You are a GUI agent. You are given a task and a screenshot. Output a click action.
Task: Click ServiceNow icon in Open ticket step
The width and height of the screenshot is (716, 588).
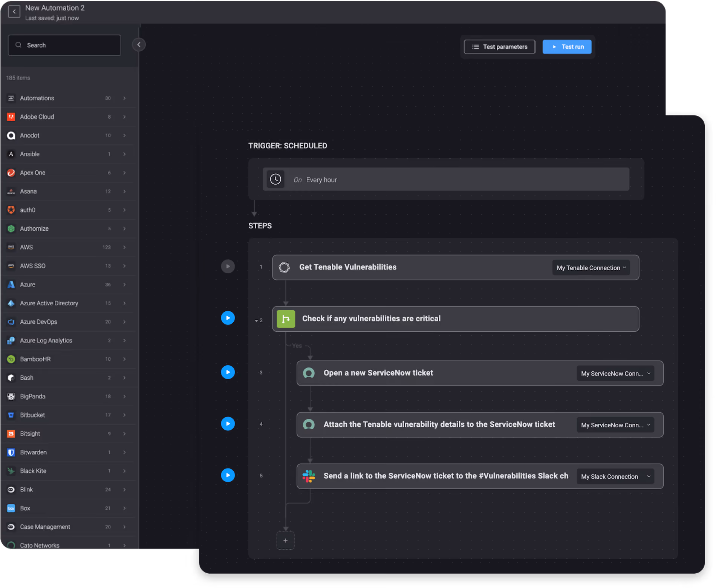click(x=309, y=373)
